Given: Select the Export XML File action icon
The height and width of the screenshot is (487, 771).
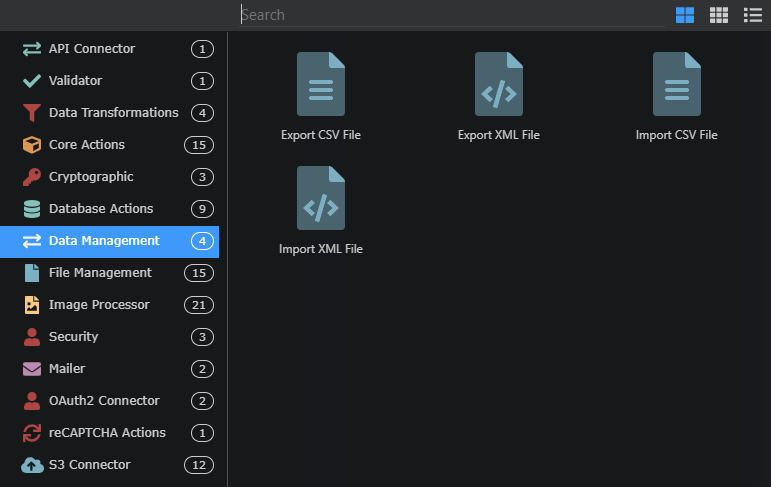Looking at the screenshot, I should tap(499, 84).
